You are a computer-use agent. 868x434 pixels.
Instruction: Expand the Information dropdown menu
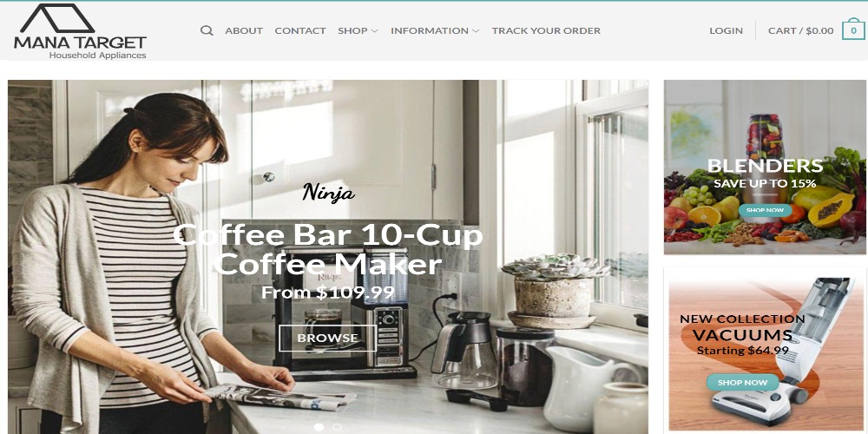click(435, 31)
